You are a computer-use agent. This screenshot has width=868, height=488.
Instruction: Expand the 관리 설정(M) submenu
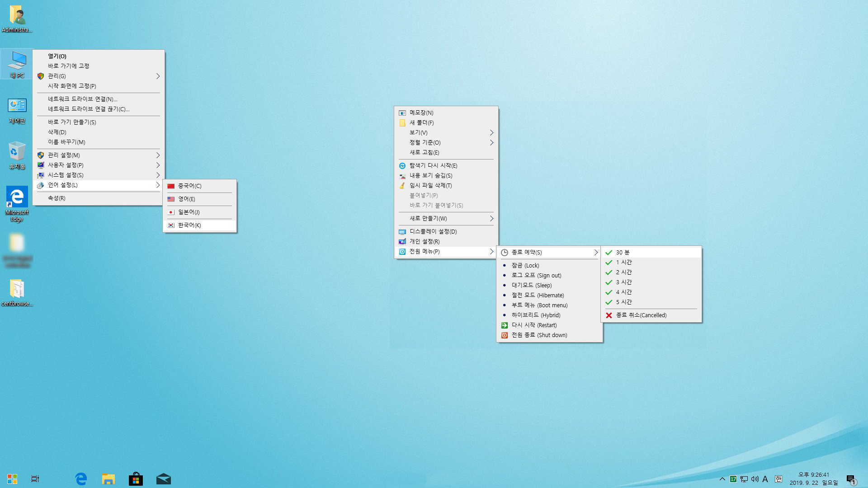[x=99, y=155]
